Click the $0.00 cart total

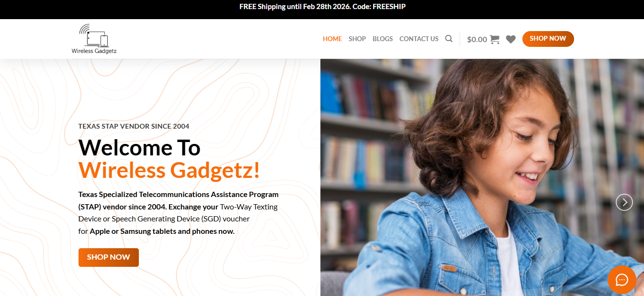coord(477,40)
